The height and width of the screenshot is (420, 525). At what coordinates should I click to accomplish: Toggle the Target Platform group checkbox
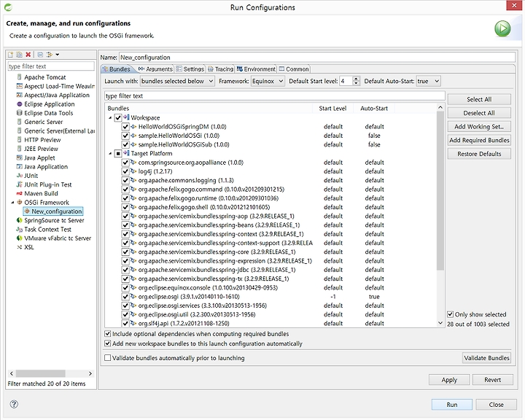118,153
